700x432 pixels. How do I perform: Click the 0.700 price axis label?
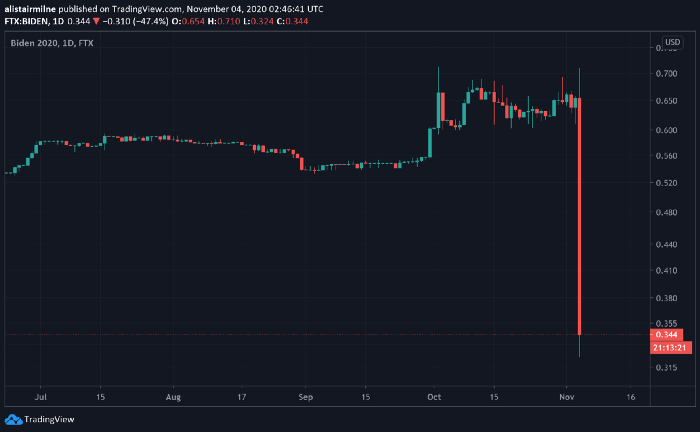666,73
